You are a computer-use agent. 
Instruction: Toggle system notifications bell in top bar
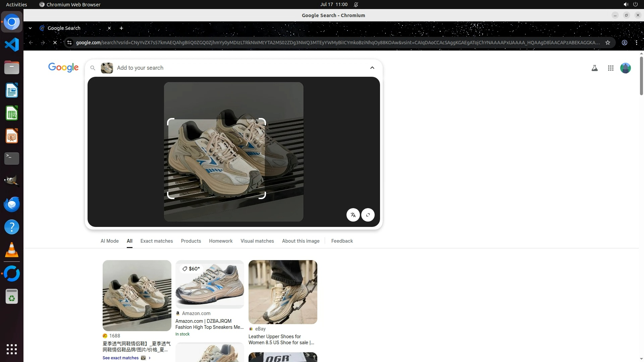coord(356,4)
